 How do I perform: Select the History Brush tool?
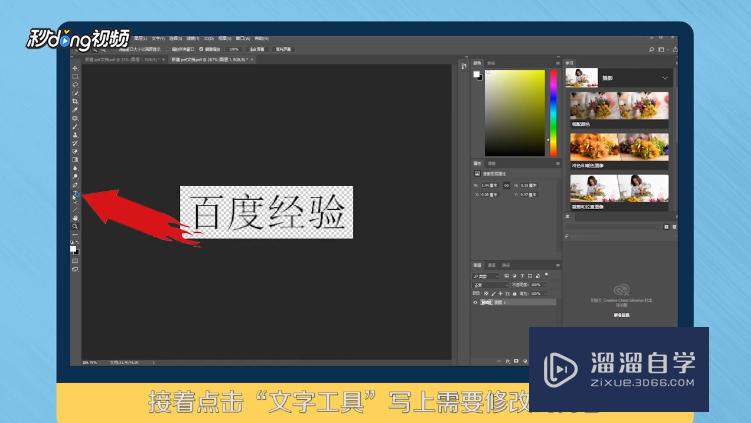click(75, 143)
